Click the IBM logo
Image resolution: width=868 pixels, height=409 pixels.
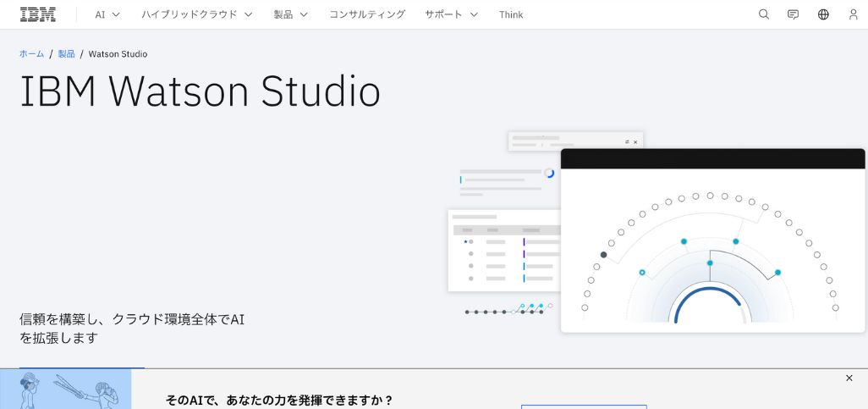coord(37,14)
